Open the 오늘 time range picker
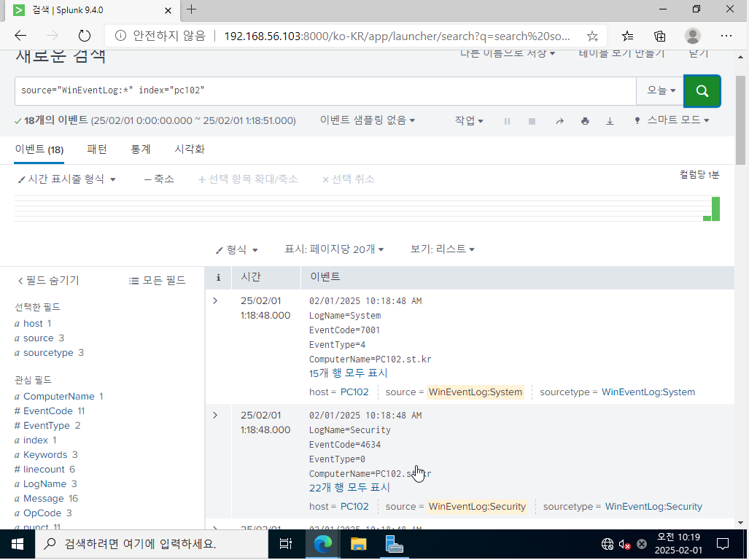Viewport: 749px width, 560px height. tap(661, 90)
